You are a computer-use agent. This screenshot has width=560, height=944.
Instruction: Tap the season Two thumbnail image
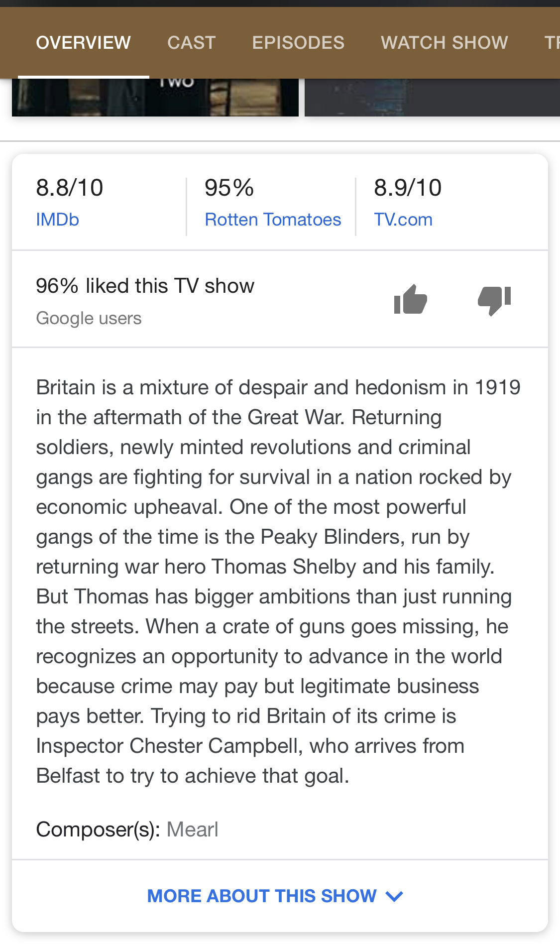(155, 98)
